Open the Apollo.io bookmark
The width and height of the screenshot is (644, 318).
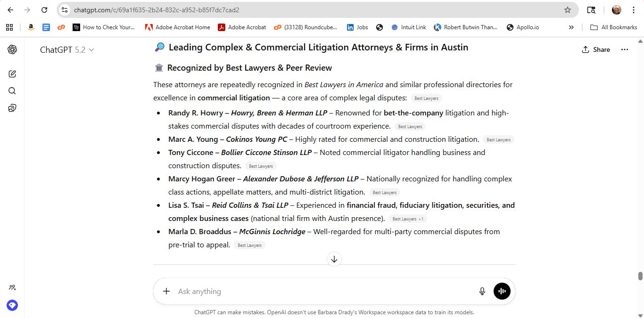coord(523,27)
